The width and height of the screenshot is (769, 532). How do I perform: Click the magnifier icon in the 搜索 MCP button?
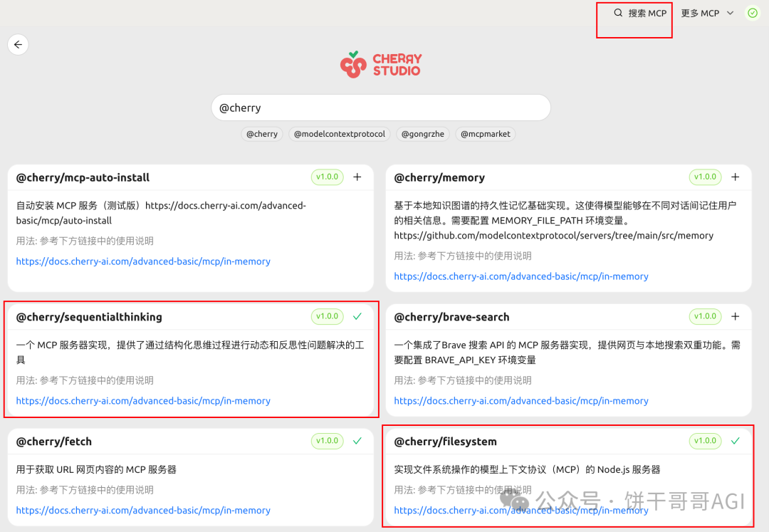(617, 13)
